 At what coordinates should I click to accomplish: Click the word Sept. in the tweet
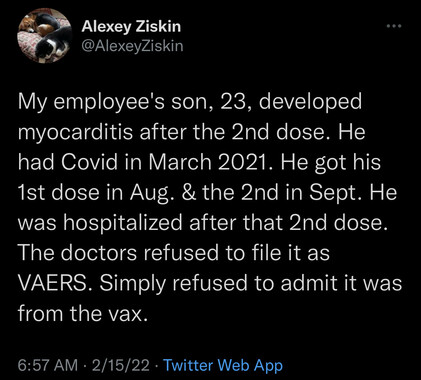click(x=336, y=193)
